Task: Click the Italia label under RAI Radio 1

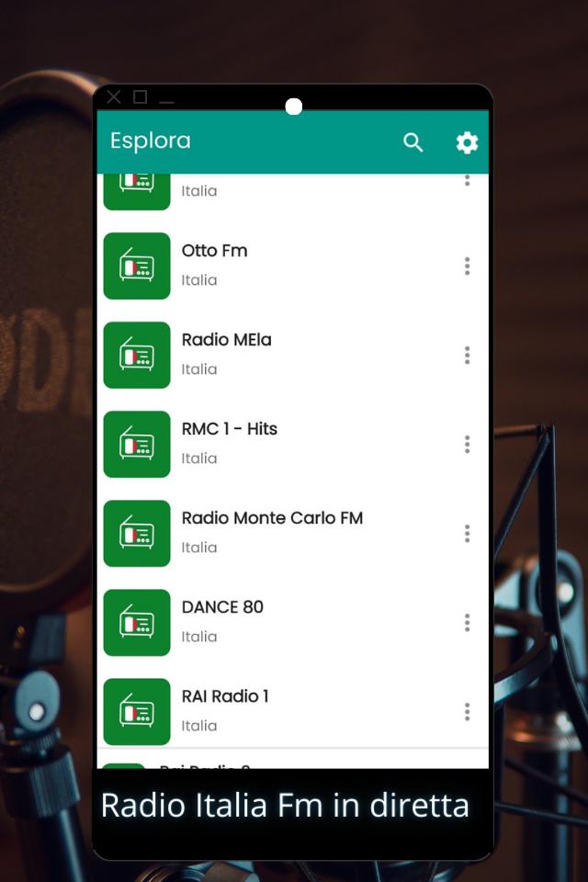Action: click(x=198, y=726)
